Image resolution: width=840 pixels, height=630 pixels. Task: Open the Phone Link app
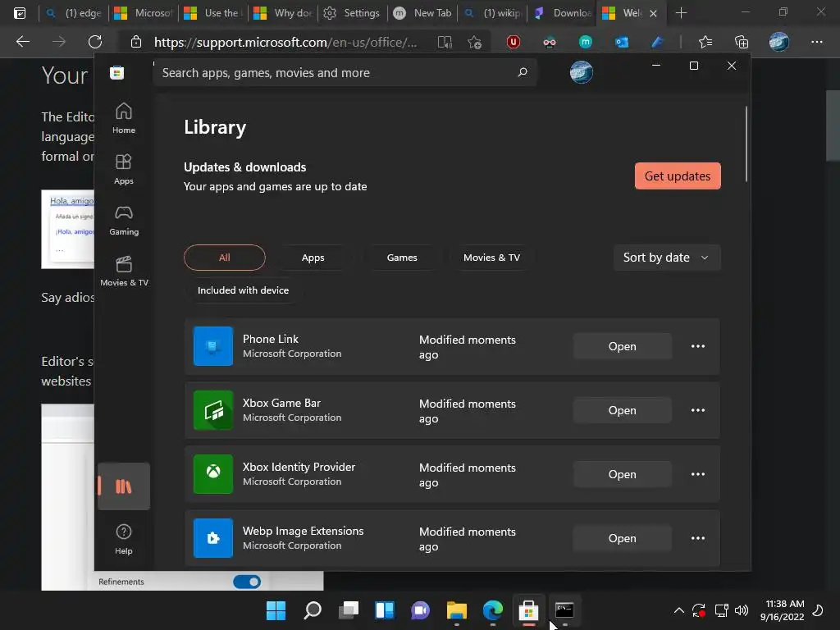622,346
